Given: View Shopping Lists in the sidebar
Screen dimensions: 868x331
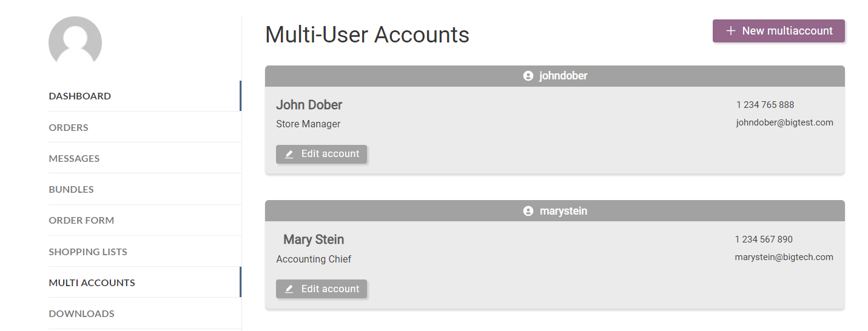Looking at the screenshot, I should [x=88, y=252].
